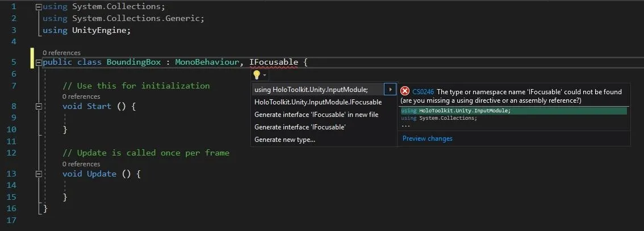Viewport: 644px width, 231px height.
Task: Collapse the Start method region
Action: [x=39, y=106]
